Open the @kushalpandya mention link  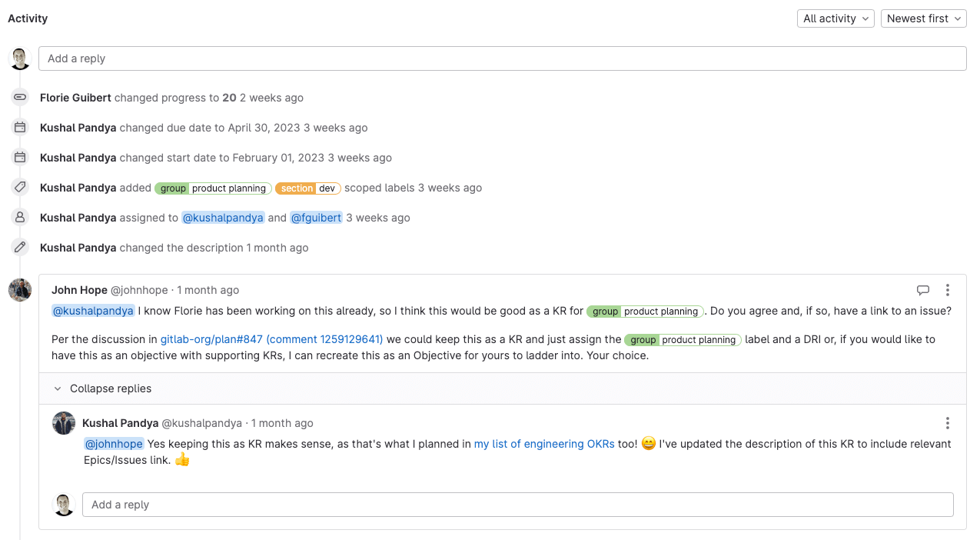[x=93, y=310]
